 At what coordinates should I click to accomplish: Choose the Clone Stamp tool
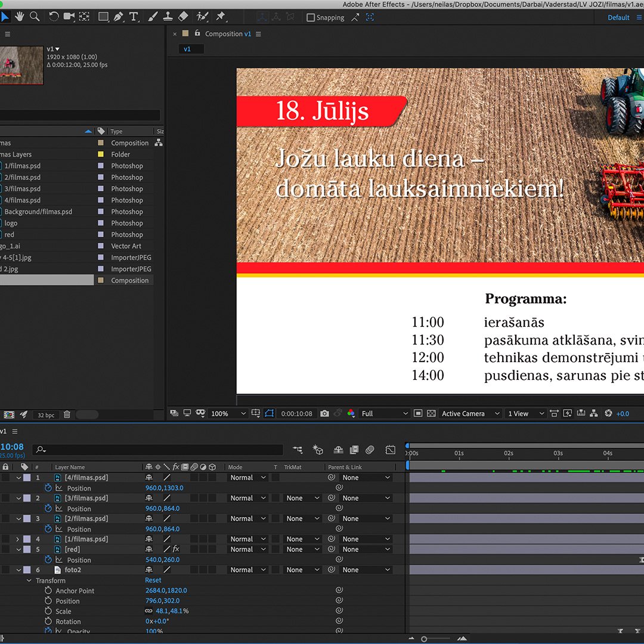168,17
